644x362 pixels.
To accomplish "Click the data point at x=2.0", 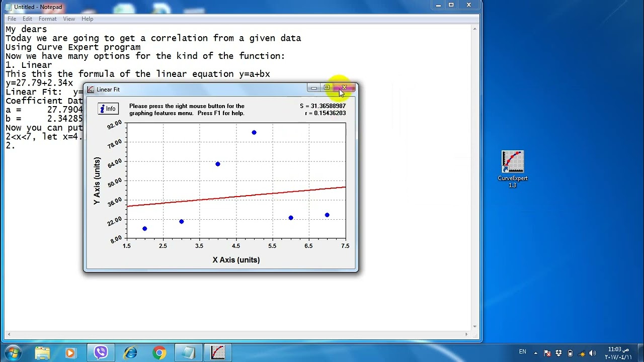I will pos(145,229).
